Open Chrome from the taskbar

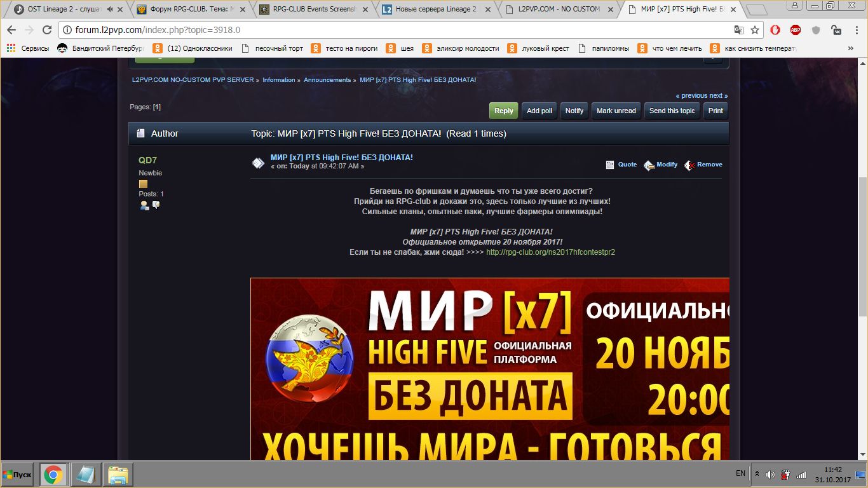[x=53, y=475]
